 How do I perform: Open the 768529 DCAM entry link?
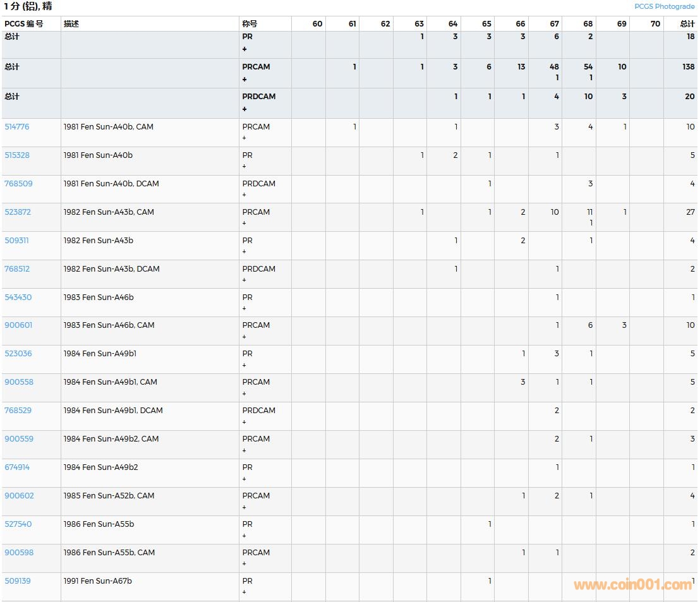[x=18, y=411]
